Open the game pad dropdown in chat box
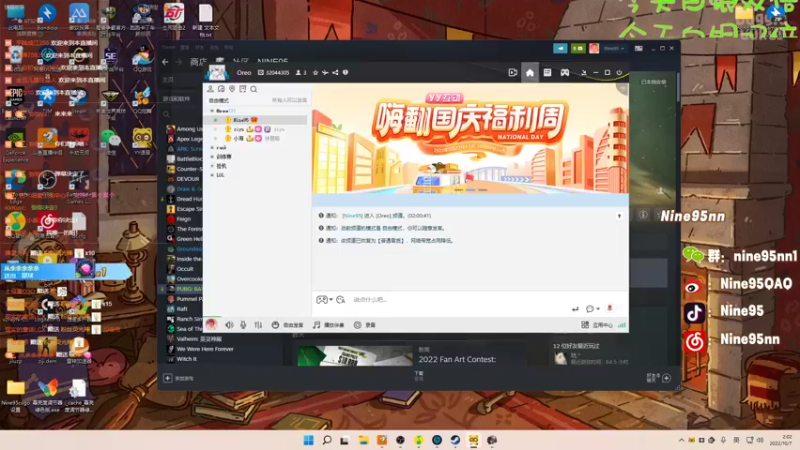Screen dimensions: 800x450 (324, 299)
